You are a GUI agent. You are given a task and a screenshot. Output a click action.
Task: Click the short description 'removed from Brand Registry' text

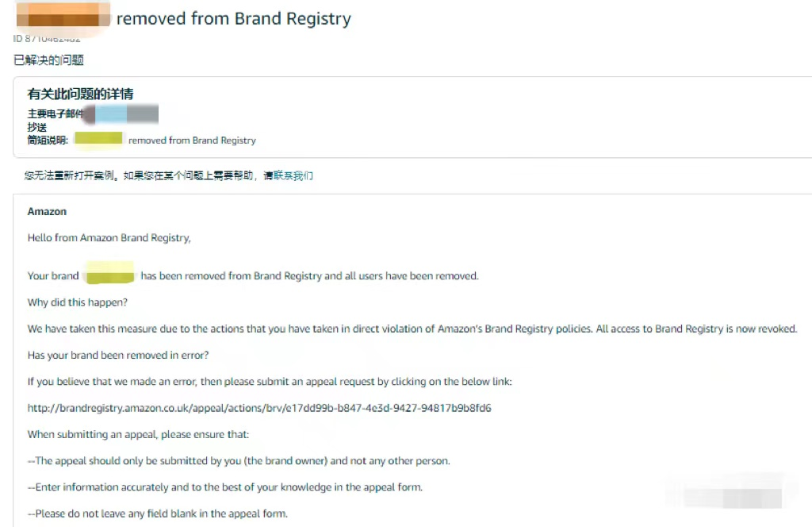pos(192,140)
